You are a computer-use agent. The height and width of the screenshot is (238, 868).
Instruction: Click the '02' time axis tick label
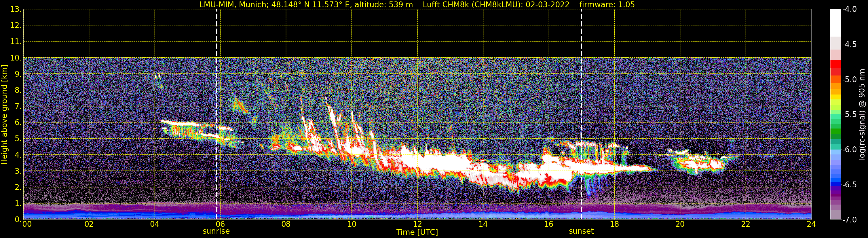pos(89,224)
